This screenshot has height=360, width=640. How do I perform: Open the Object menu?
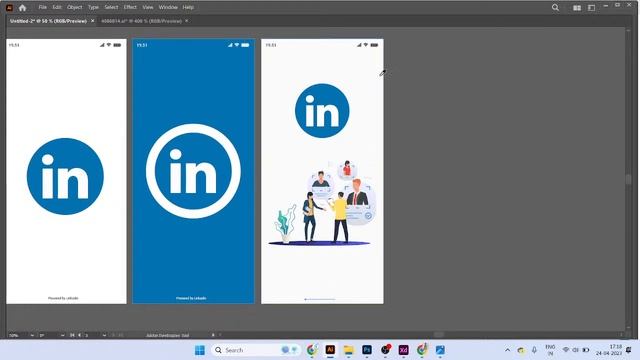point(75,7)
